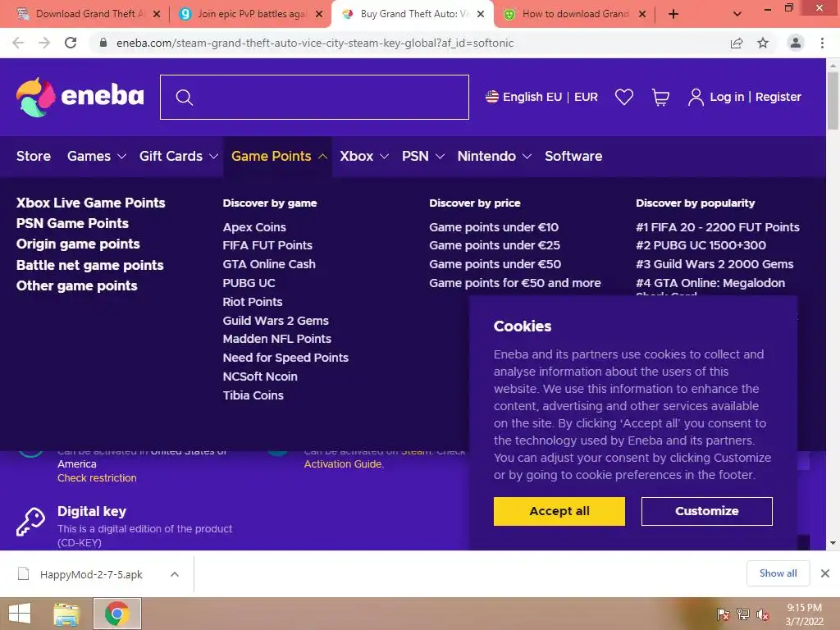The height and width of the screenshot is (630, 840).
Task: Click the Customize cookies button
Action: (706, 511)
